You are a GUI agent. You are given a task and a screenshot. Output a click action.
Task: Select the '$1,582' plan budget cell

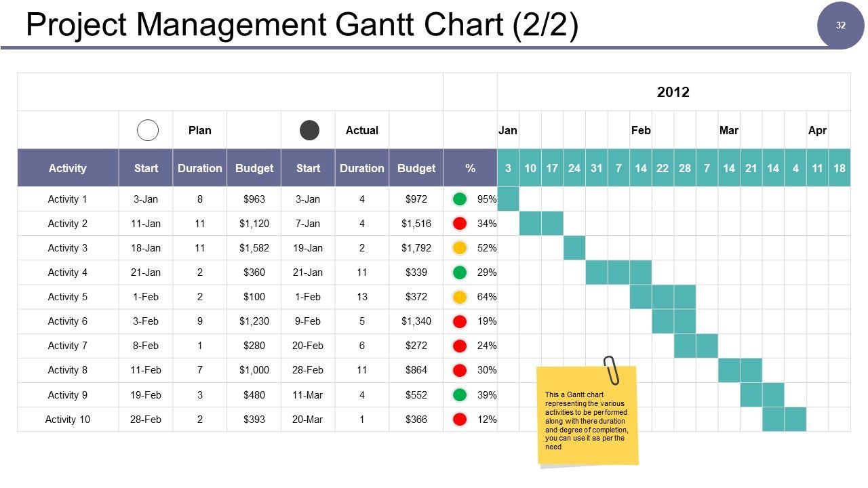254,248
